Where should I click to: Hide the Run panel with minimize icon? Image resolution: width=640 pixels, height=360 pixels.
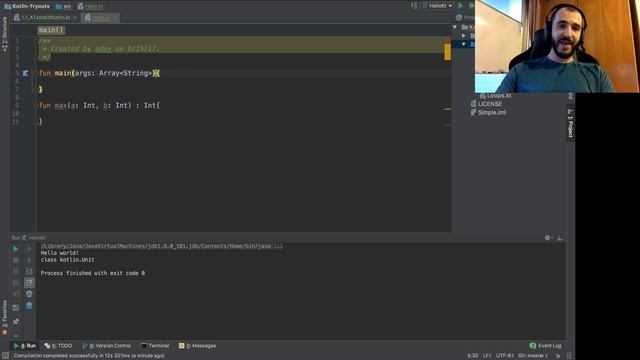point(560,238)
